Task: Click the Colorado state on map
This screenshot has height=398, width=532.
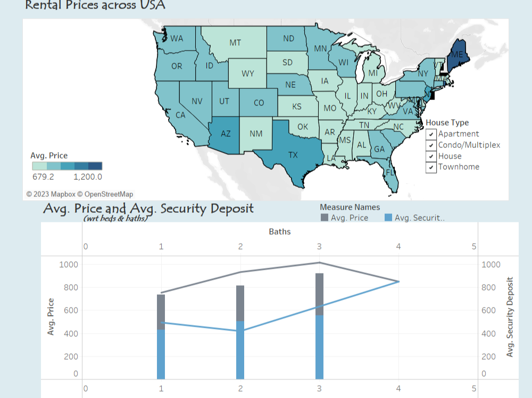Action: click(x=259, y=103)
